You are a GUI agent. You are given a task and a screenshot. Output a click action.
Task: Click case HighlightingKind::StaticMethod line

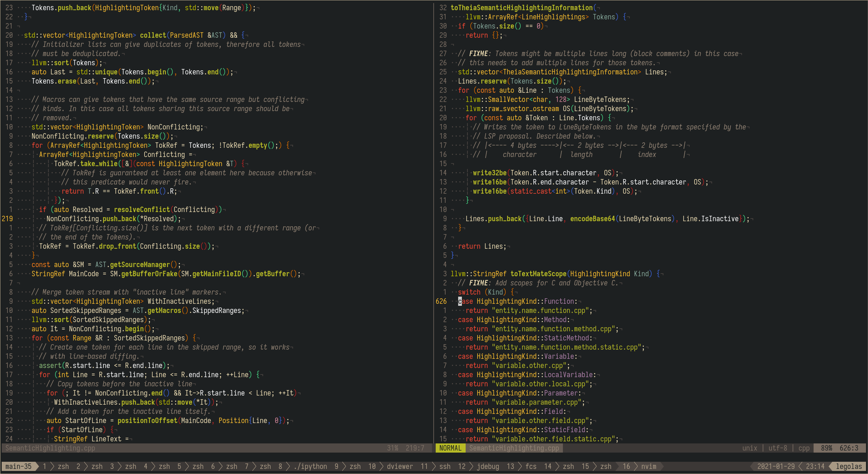[x=525, y=338]
